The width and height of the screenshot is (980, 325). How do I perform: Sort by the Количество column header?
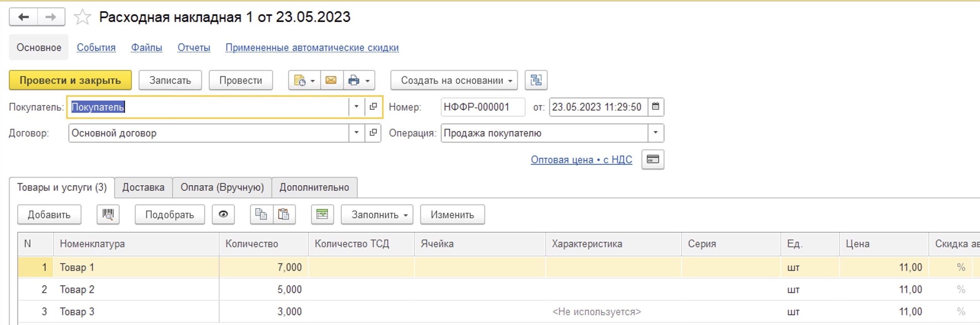[263, 244]
